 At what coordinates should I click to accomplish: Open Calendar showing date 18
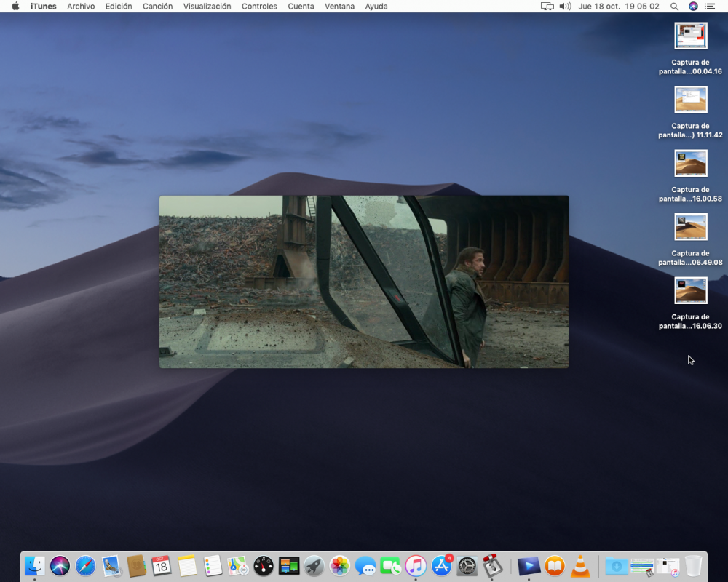(162, 566)
